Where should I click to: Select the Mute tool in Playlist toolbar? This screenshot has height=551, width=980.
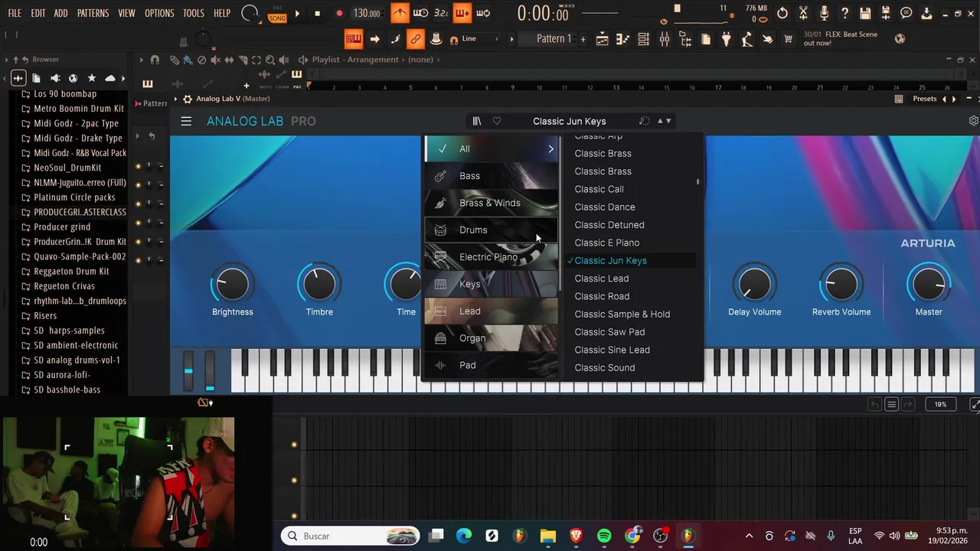click(215, 60)
